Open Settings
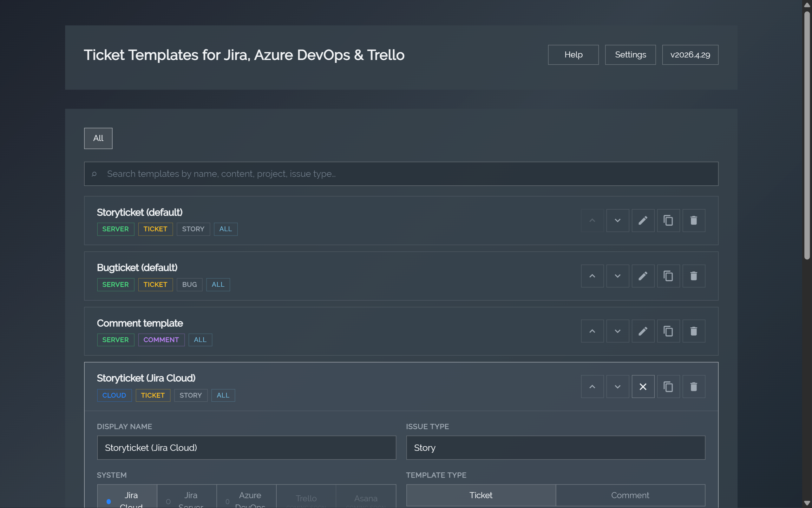Viewport: 812px width, 508px height. pos(630,55)
